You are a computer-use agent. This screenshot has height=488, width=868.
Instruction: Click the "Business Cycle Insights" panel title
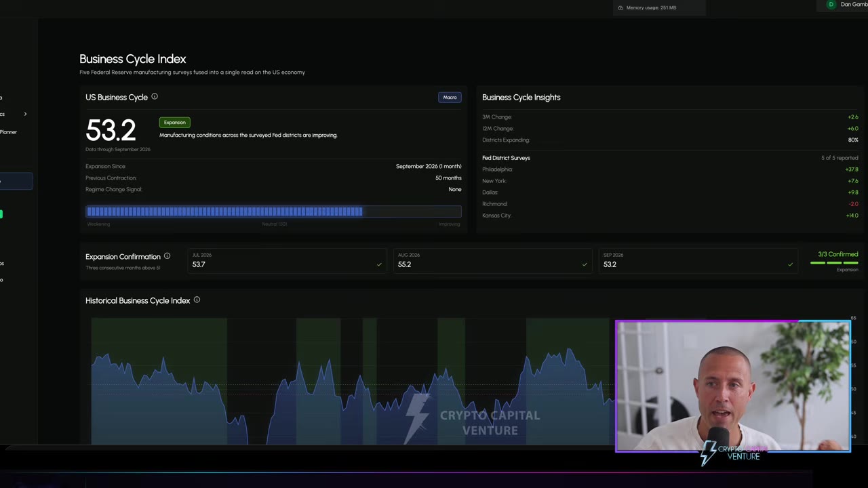pyautogui.click(x=521, y=98)
